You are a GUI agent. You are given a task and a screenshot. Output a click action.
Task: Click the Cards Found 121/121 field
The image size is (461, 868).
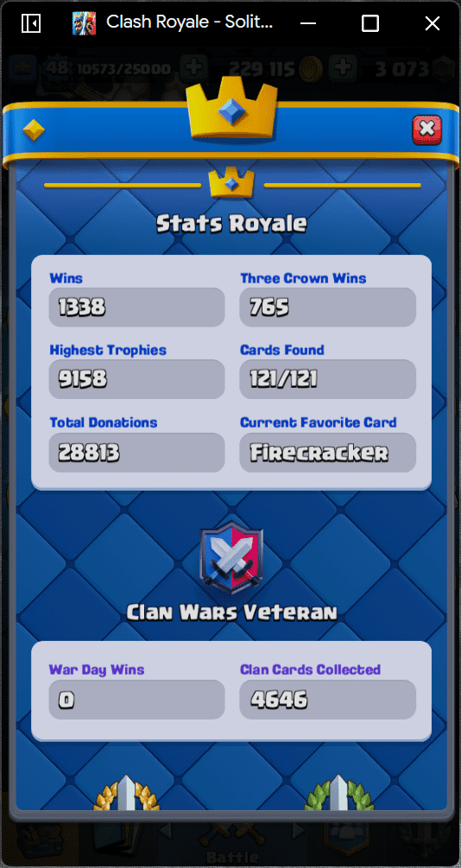[x=328, y=379]
